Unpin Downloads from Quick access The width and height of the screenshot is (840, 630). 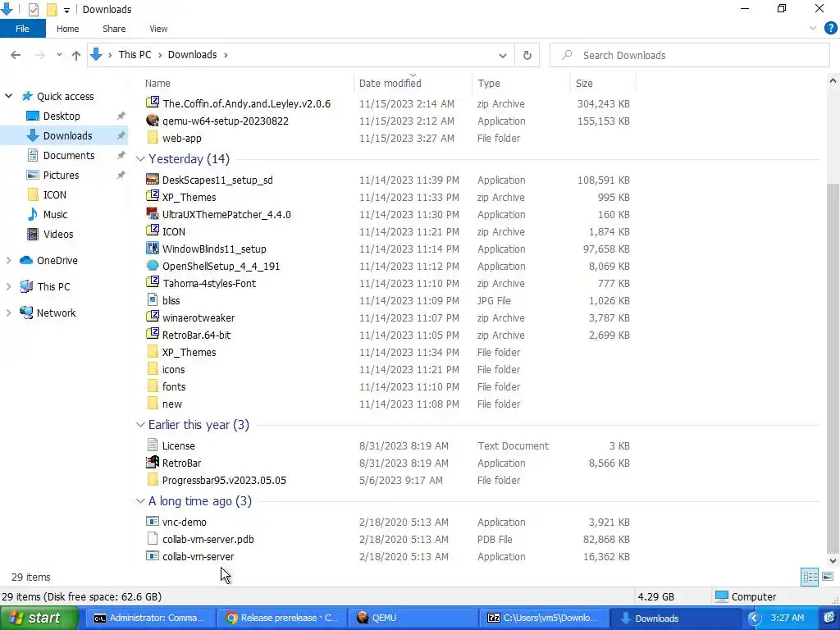coord(121,135)
